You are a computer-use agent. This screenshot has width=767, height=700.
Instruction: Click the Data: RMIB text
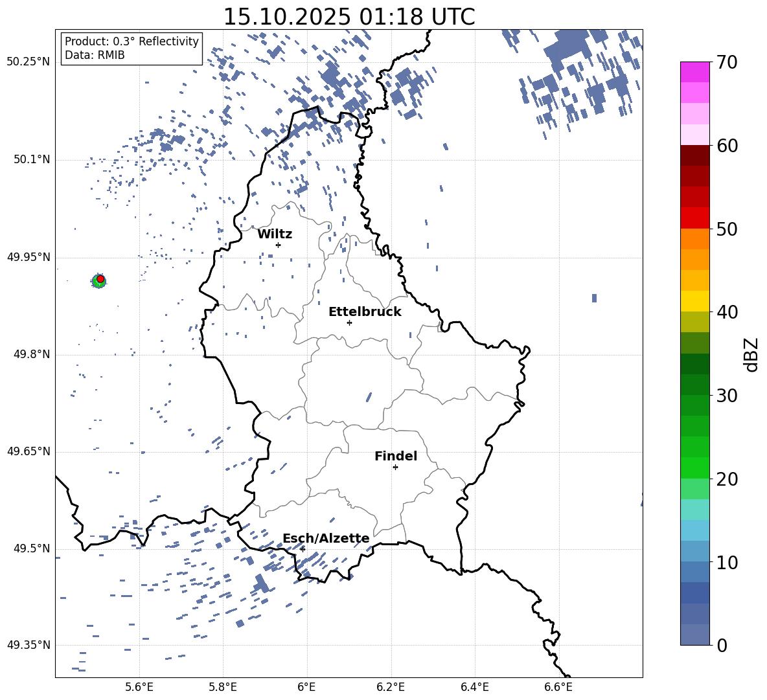[x=95, y=55]
